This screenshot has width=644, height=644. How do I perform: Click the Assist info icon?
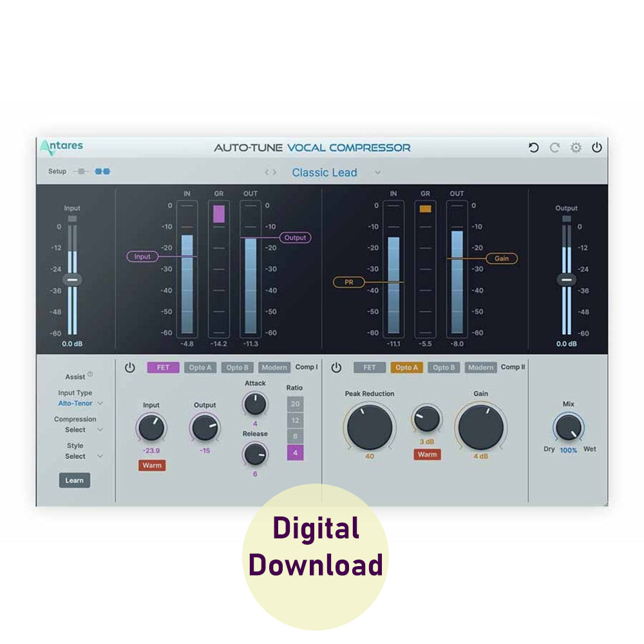pos(90,374)
